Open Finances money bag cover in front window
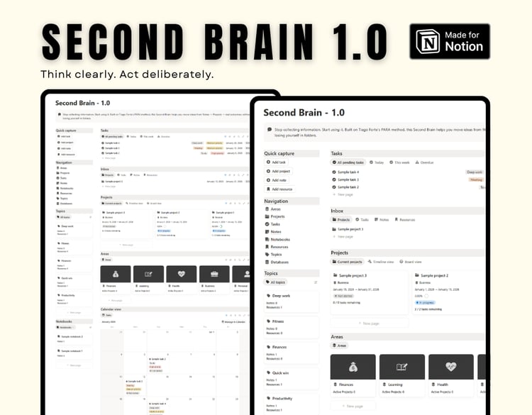Viewport: 532px width, 415px height. coord(353,367)
